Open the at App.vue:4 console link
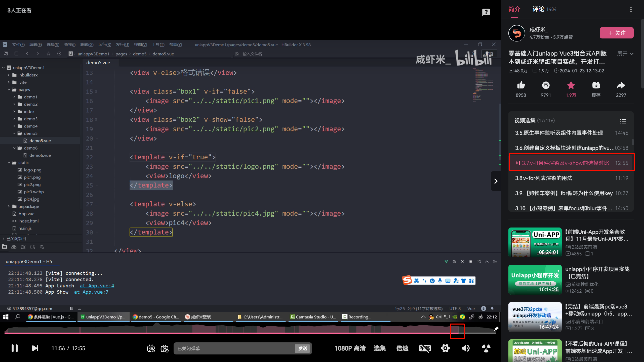Screen dimensions: 644x362 [x=97, y=286]
